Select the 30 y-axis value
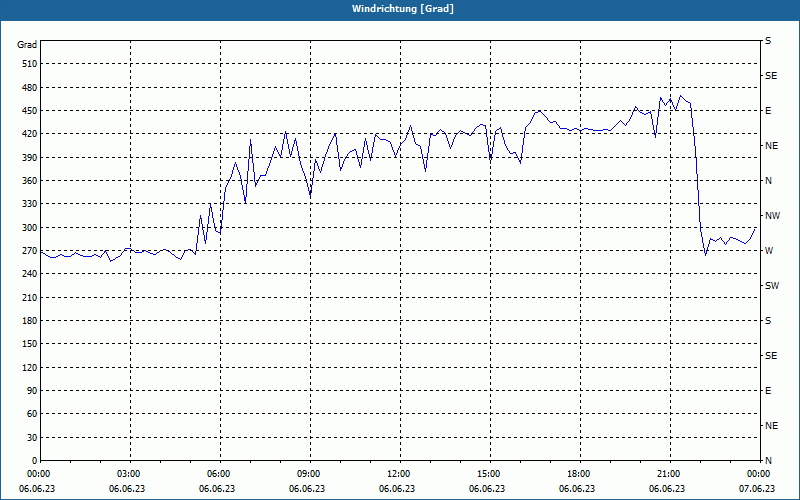 (32, 438)
